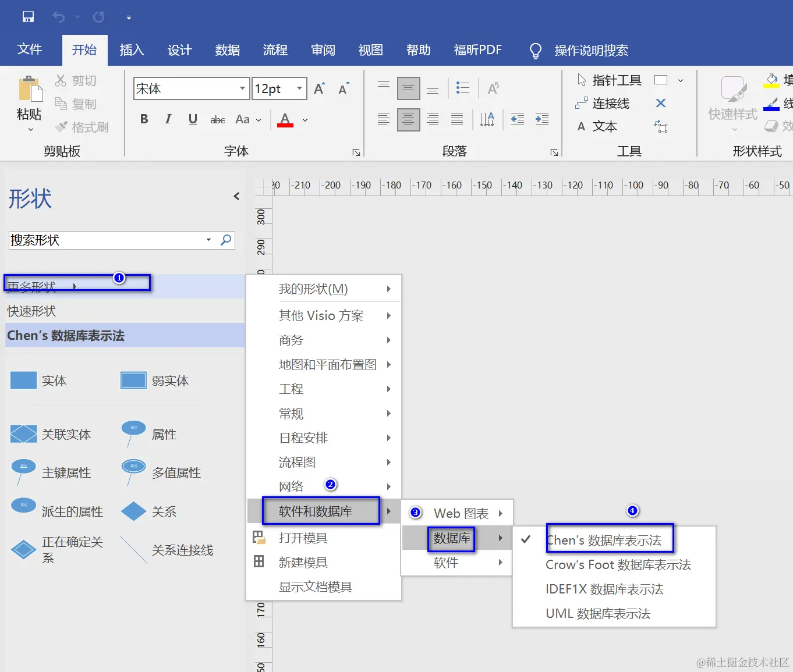The image size is (793, 672).
Task: Click the Save icon in the title bar
Action: coord(28,17)
